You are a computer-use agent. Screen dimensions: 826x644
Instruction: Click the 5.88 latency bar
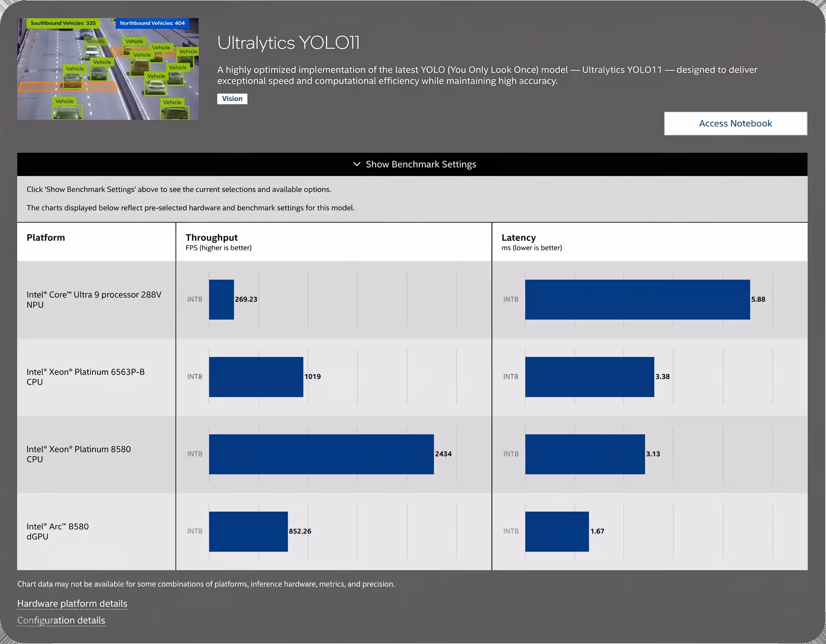coord(638,299)
